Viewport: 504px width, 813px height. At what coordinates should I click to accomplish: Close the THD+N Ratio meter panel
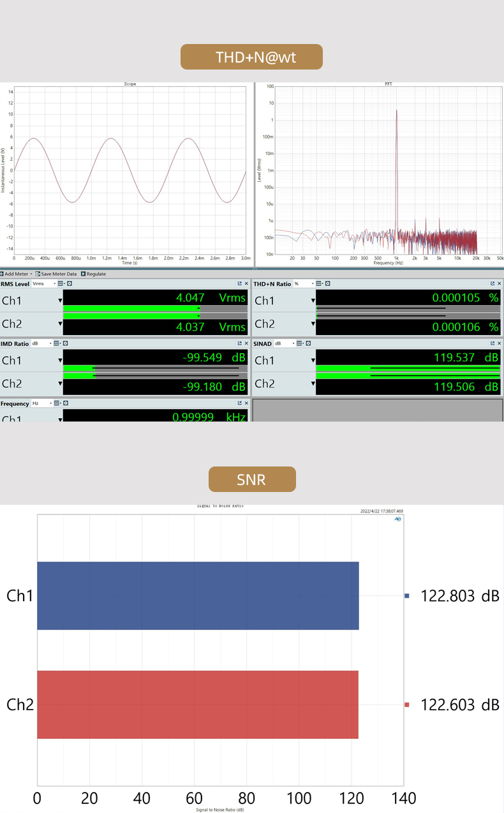[499, 283]
